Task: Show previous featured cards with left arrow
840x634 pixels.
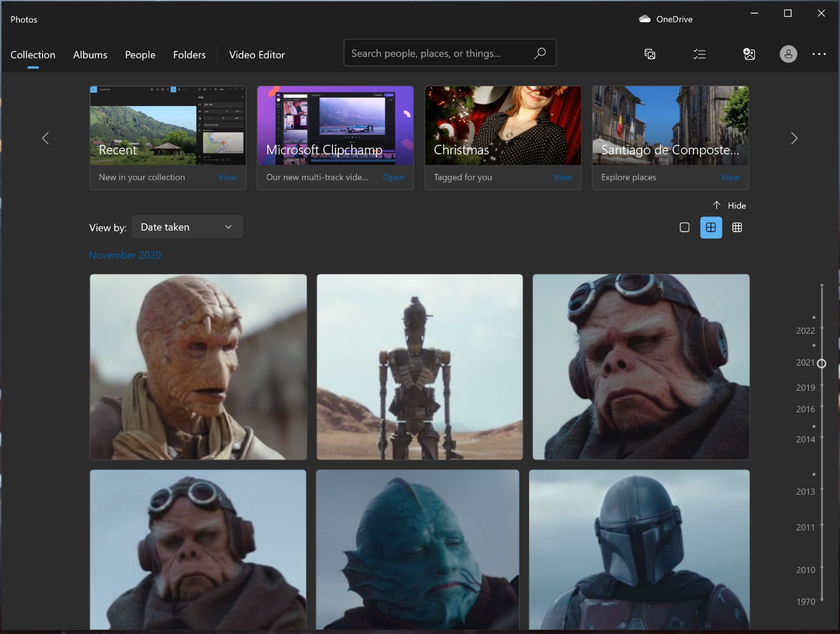Action: tap(46, 138)
